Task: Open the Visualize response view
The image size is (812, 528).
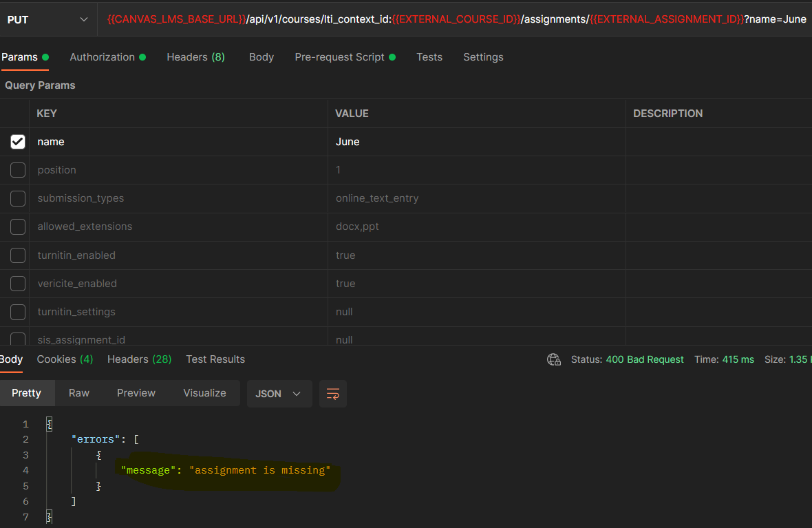Action: [204, 393]
